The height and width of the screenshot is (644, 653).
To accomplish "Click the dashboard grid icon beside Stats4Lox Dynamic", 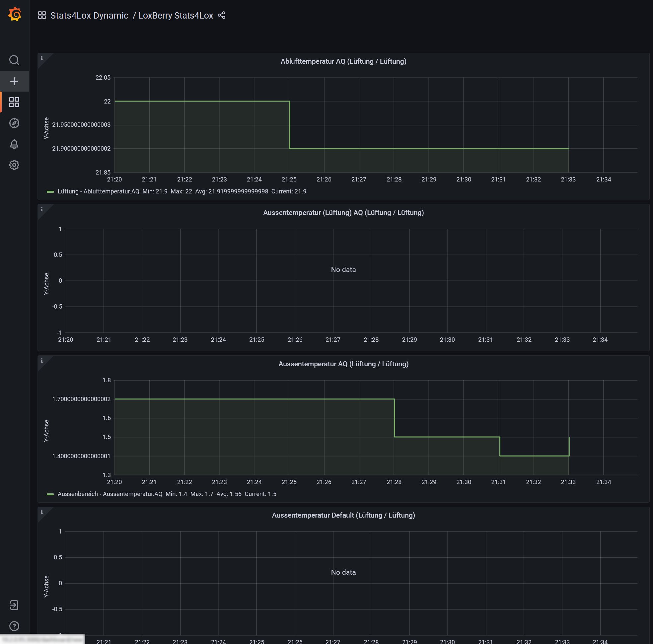I will (x=42, y=15).
